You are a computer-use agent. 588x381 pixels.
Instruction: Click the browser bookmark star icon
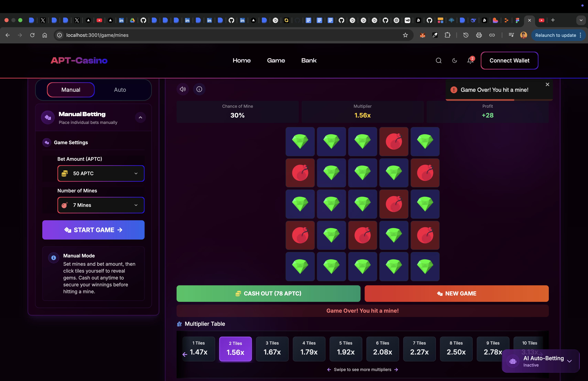coord(405,35)
